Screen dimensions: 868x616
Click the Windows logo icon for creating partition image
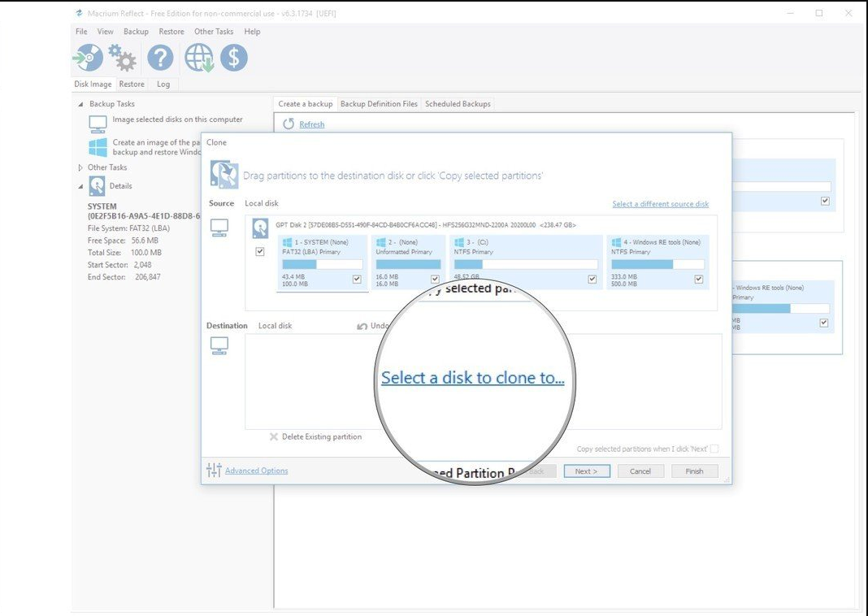tap(98, 147)
